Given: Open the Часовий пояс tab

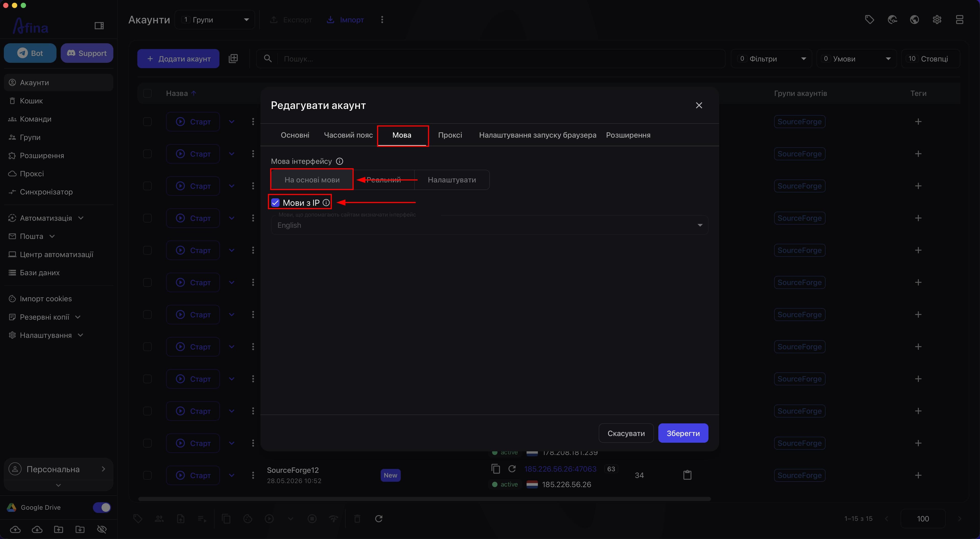Looking at the screenshot, I should 348,135.
